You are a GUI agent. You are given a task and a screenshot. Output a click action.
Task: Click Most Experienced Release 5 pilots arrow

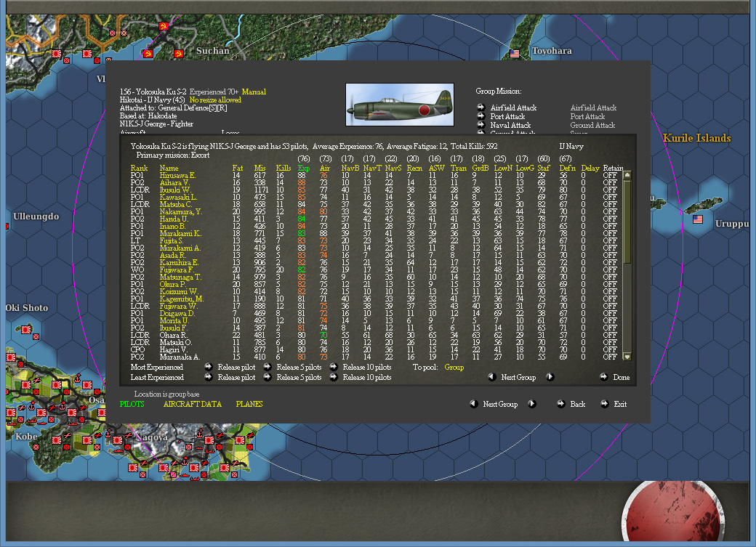pos(267,367)
